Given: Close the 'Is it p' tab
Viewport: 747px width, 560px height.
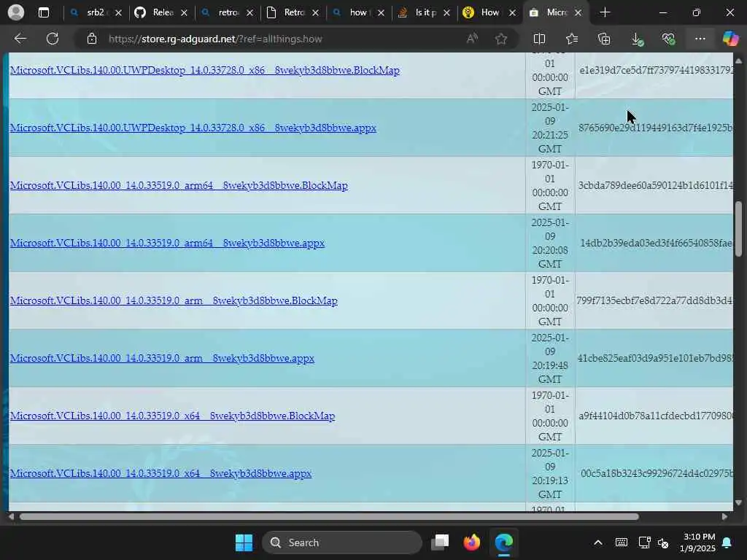Looking at the screenshot, I should click(x=447, y=13).
